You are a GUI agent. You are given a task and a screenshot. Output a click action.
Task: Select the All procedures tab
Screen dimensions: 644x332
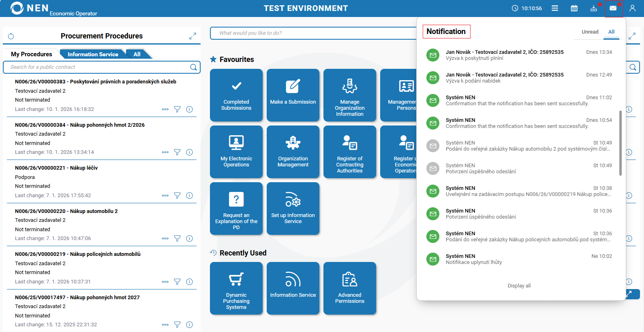(137, 54)
